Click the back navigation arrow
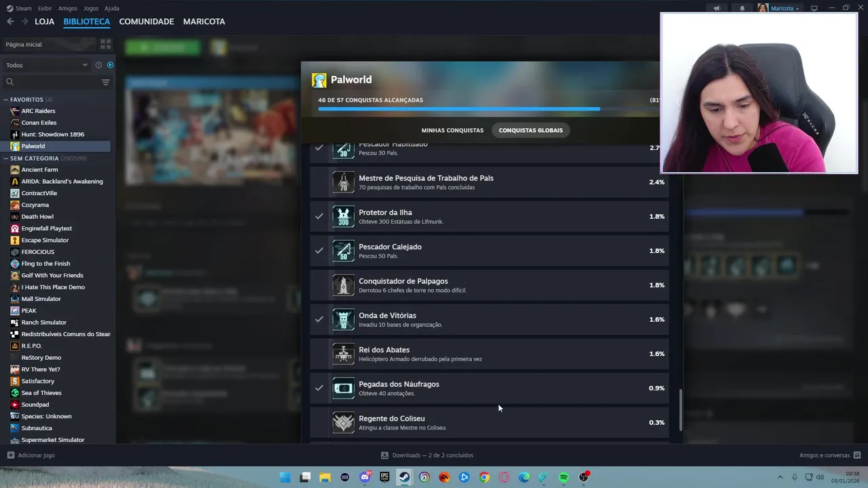Image resolution: width=868 pixels, height=488 pixels. pos(10,22)
